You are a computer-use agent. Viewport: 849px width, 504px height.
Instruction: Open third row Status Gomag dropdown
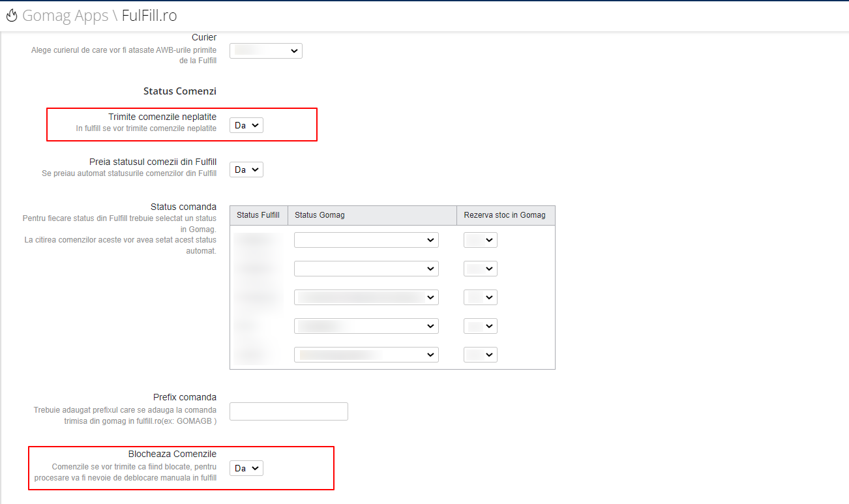tap(366, 297)
